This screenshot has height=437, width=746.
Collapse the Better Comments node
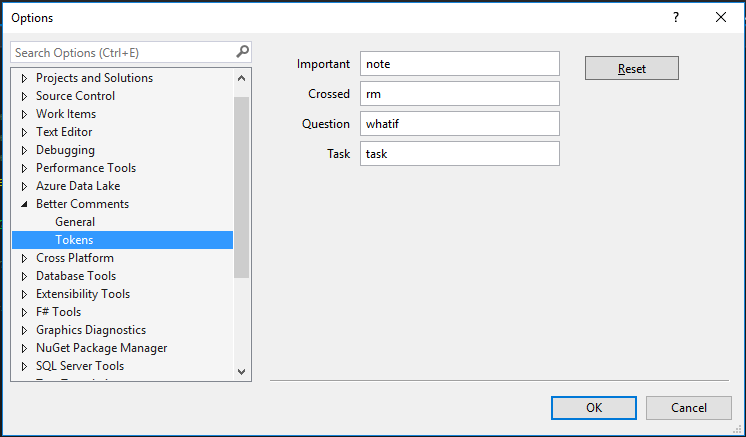[25, 204]
